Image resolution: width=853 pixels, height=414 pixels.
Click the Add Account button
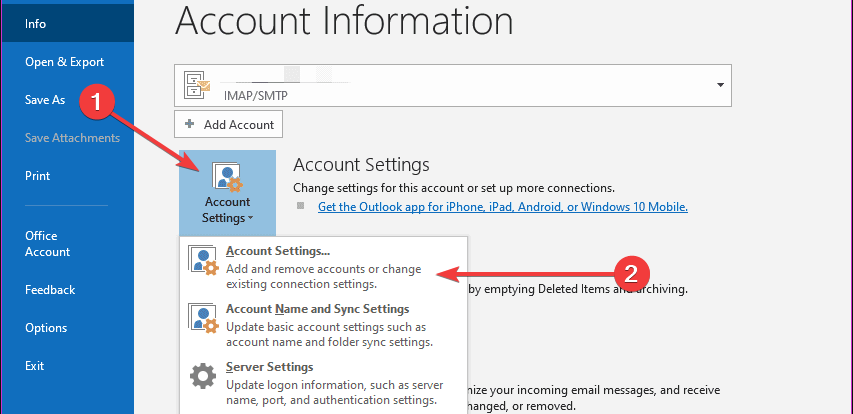click(x=228, y=125)
